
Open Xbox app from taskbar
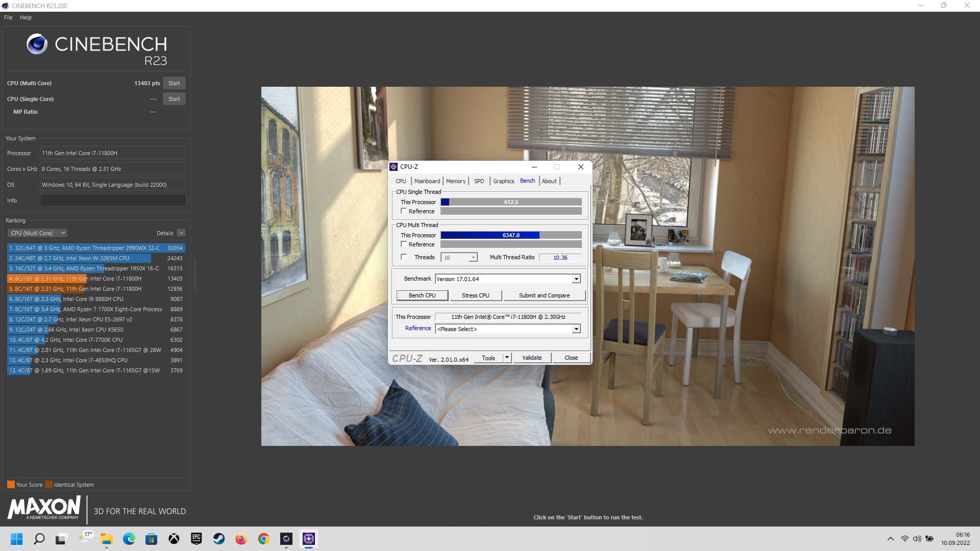pos(174,539)
